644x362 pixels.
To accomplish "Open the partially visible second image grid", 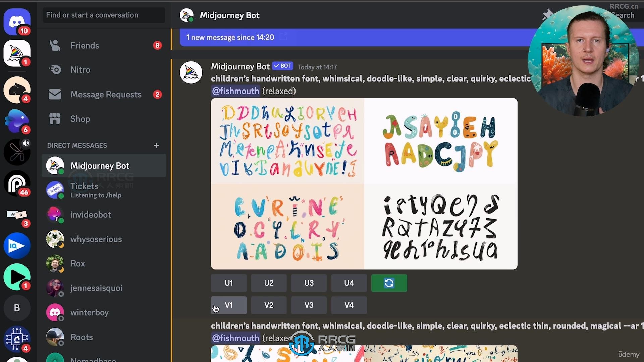I will [x=364, y=354].
